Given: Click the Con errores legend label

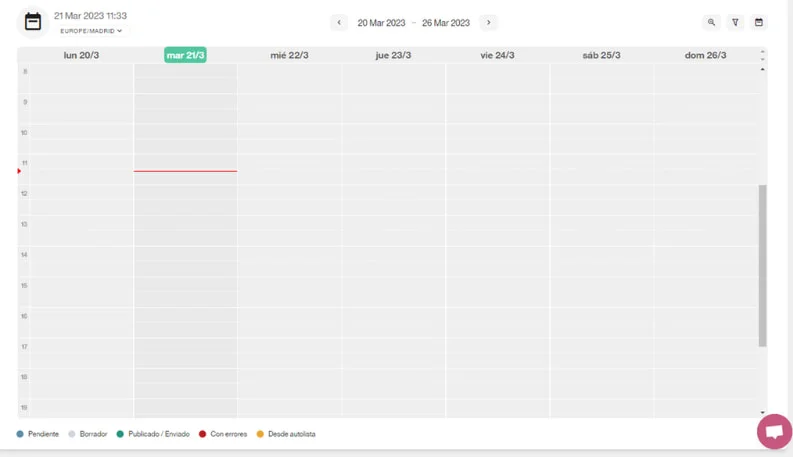Looking at the screenshot, I should click(229, 434).
